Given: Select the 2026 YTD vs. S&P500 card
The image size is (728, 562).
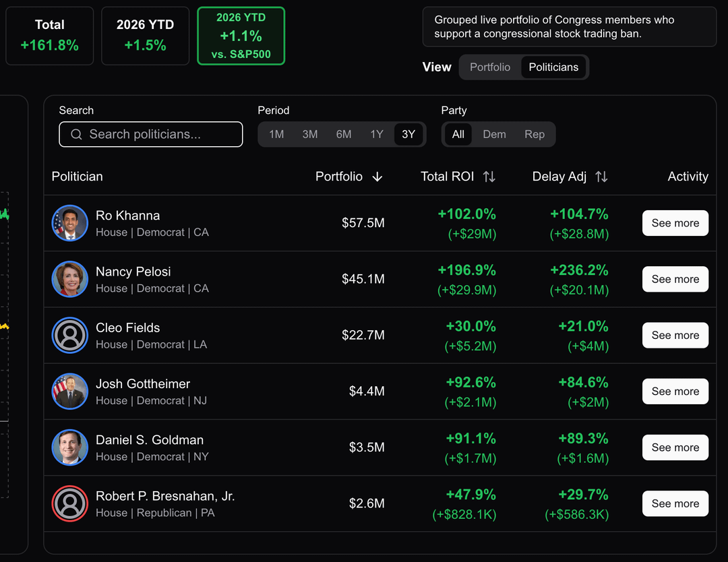Looking at the screenshot, I should tap(241, 36).
